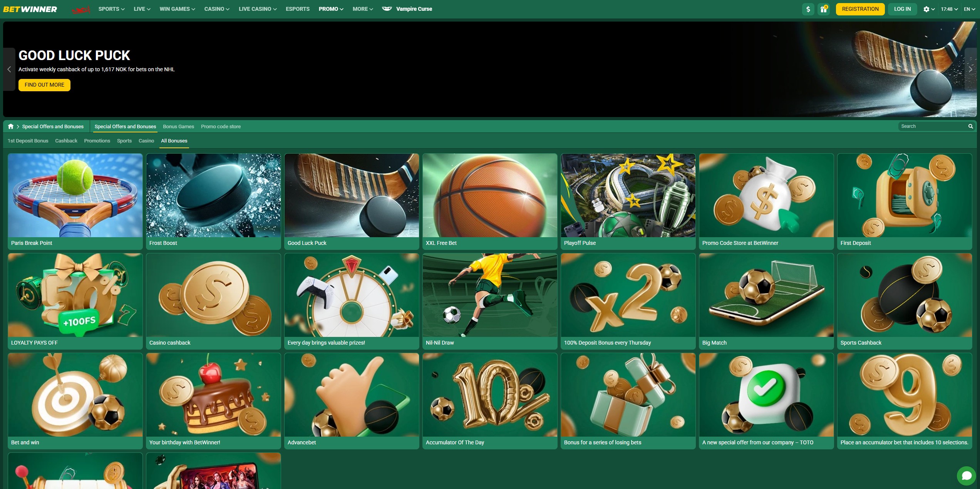The height and width of the screenshot is (489, 980).
Task: Open the live chat bubble
Action: pos(967,476)
